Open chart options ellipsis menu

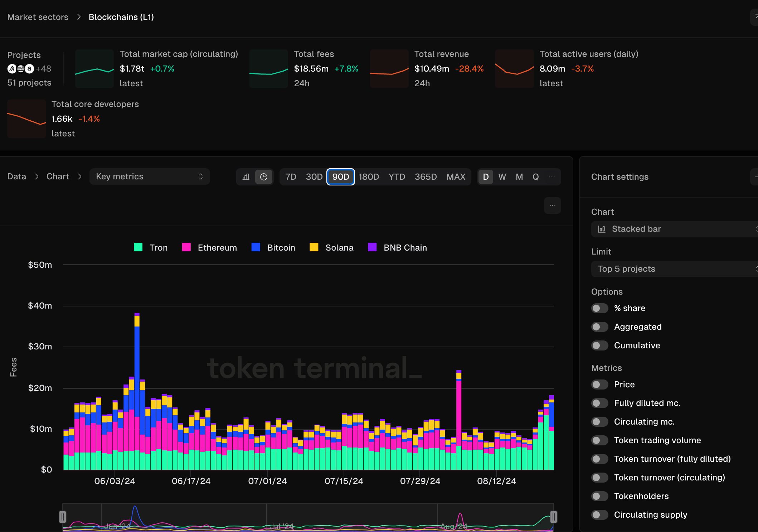pyautogui.click(x=553, y=205)
